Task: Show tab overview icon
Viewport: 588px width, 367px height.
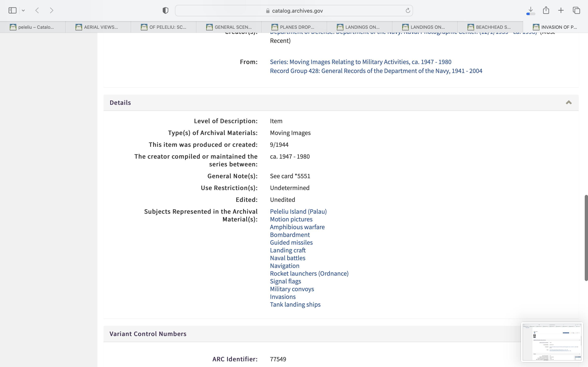Action: click(x=576, y=10)
